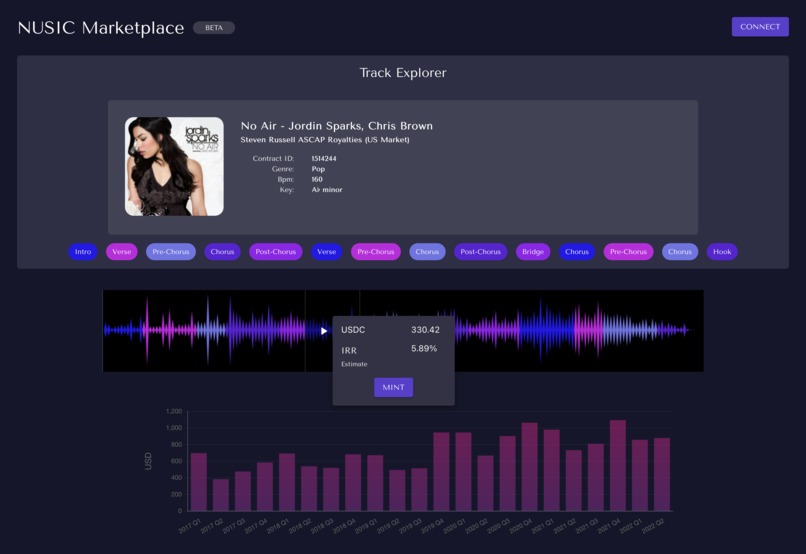The height and width of the screenshot is (554, 806).
Task: Click the 'Track Explorer' heading
Action: [x=403, y=73]
